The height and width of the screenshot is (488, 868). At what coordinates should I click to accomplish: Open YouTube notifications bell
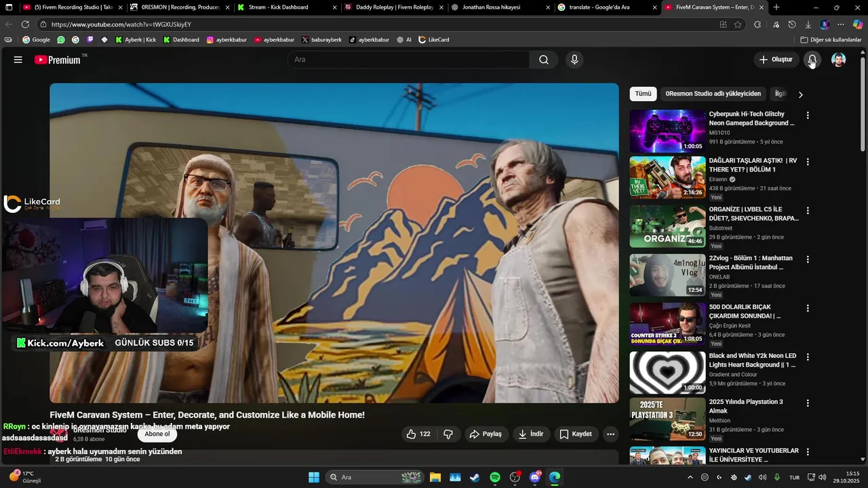[x=812, y=60]
